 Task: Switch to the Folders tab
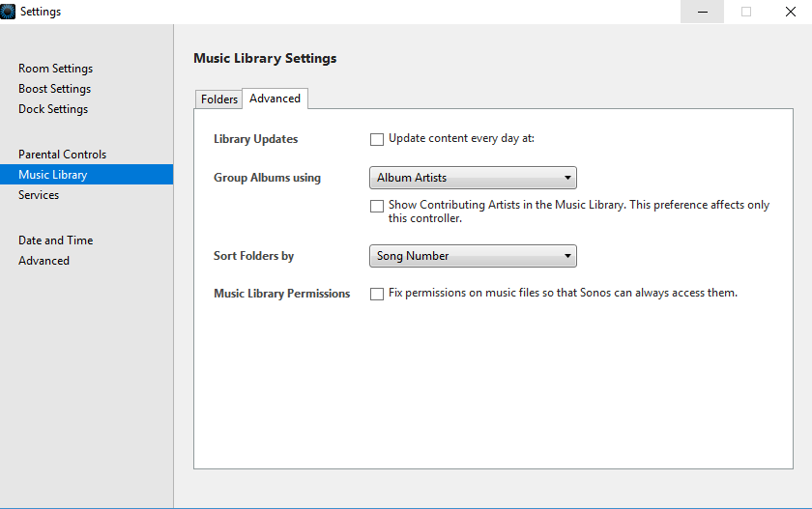218,99
